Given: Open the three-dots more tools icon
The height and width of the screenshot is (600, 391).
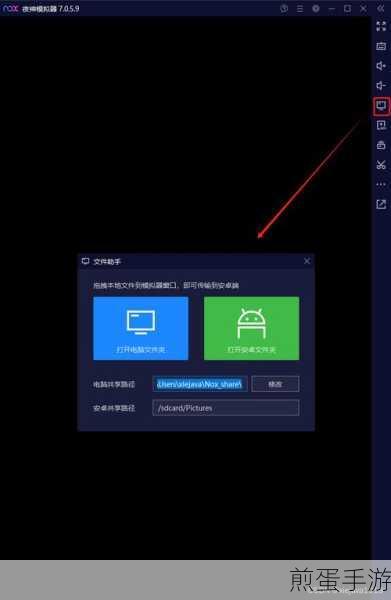Looking at the screenshot, I should click(381, 184).
